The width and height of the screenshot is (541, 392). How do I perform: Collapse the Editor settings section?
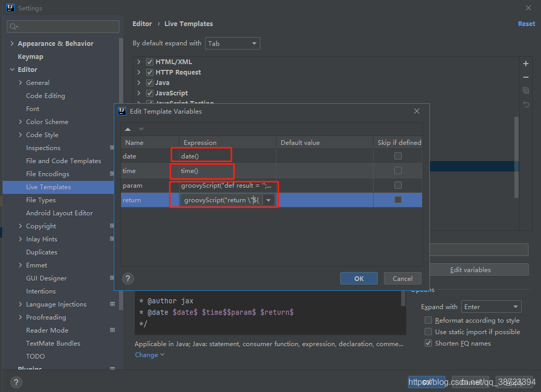click(12, 70)
